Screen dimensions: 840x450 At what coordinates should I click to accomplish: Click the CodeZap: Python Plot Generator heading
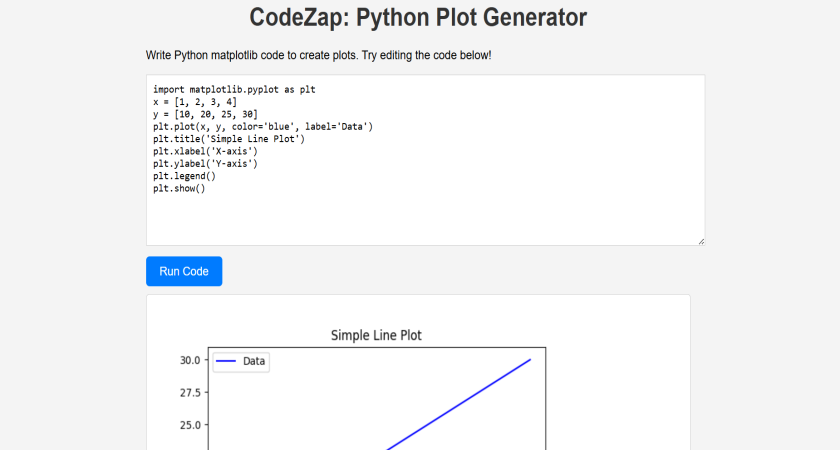pyautogui.click(x=418, y=17)
